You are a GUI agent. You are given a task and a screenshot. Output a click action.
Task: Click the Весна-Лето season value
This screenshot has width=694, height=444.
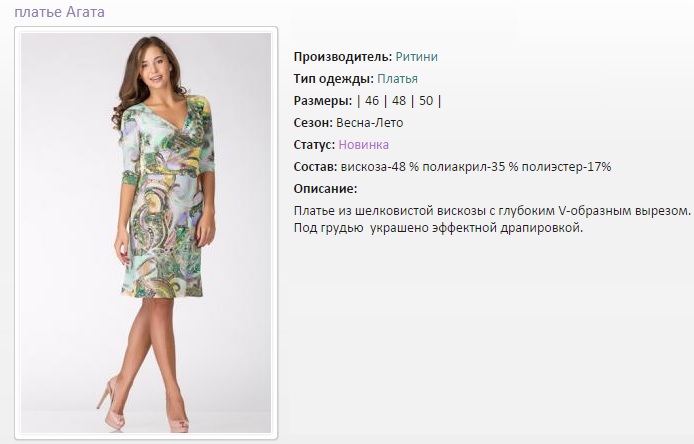[370, 123]
